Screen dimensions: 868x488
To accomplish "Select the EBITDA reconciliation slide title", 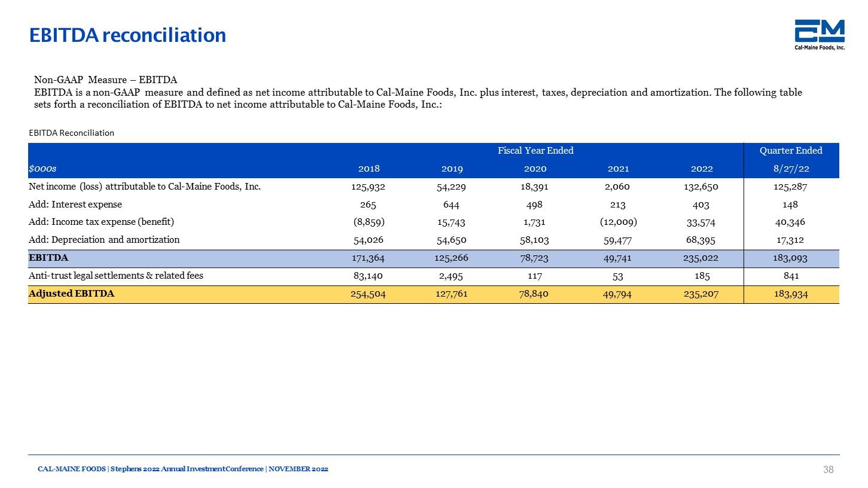I will (128, 35).
